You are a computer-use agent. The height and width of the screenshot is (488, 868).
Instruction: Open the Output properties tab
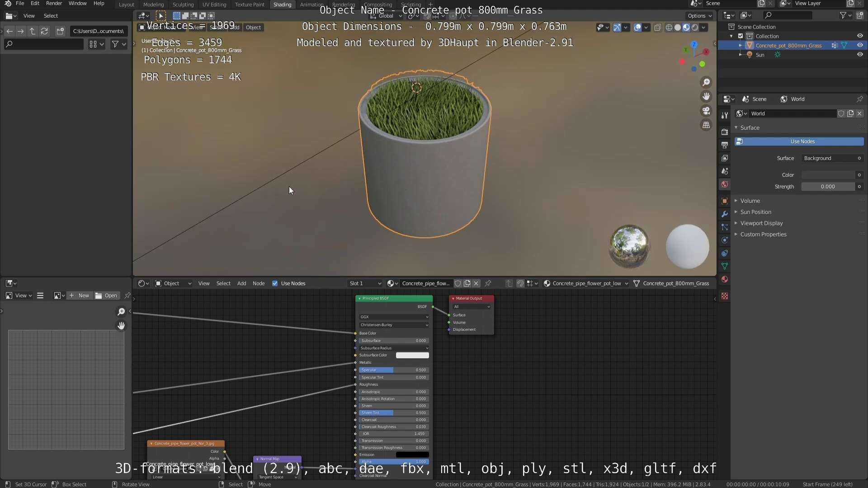(725, 145)
